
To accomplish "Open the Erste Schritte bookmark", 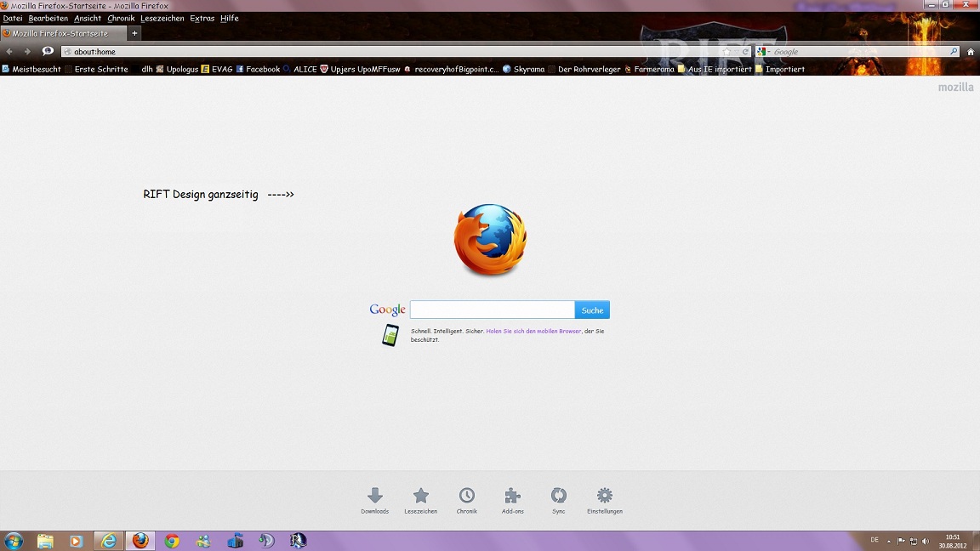I will [x=96, y=70].
